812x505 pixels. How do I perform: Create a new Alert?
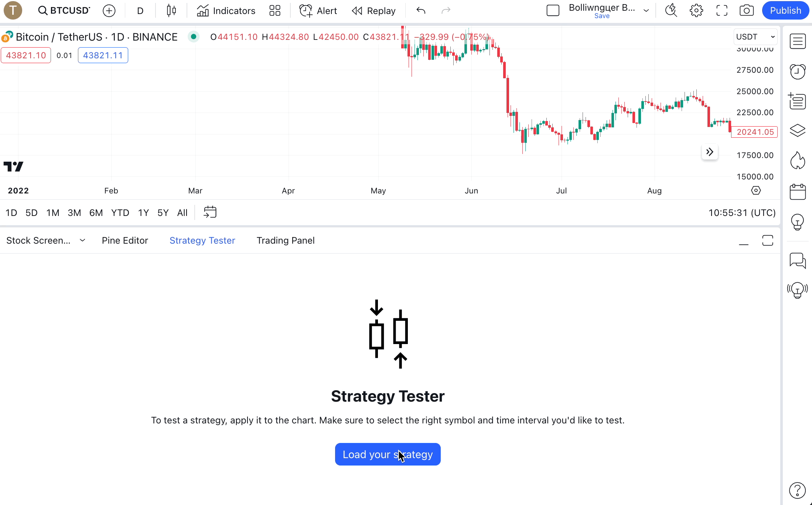(318, 10)
